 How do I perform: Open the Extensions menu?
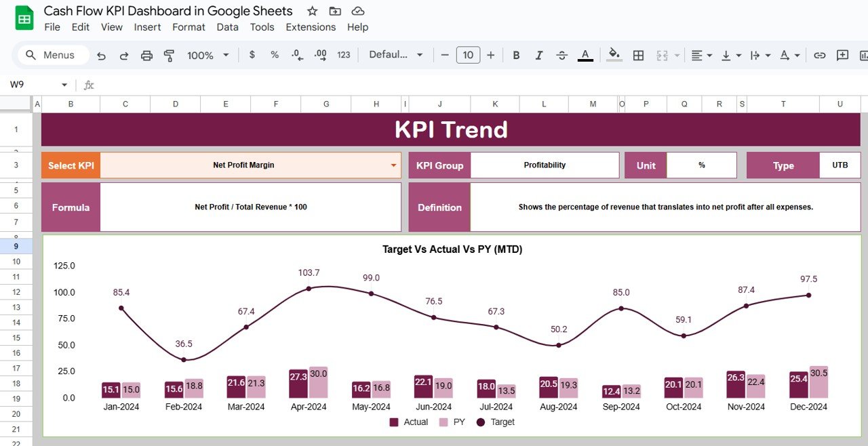click(x=311, y=27)
